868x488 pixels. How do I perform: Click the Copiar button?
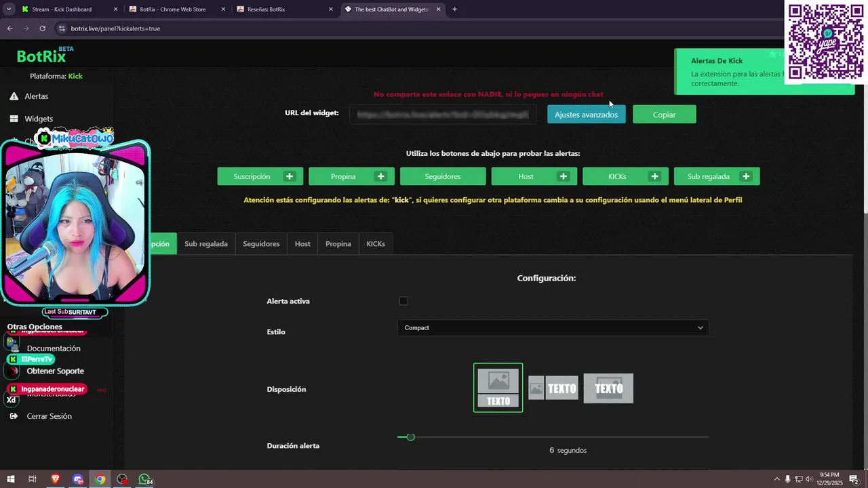point(664,115)
